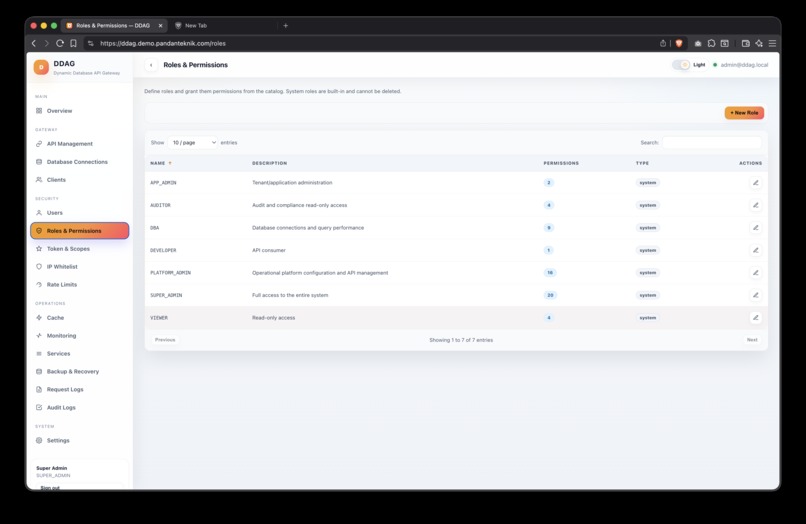The image size is (806, 524).
Task: Go to Monitoring
Action: [x=80, y=336]
